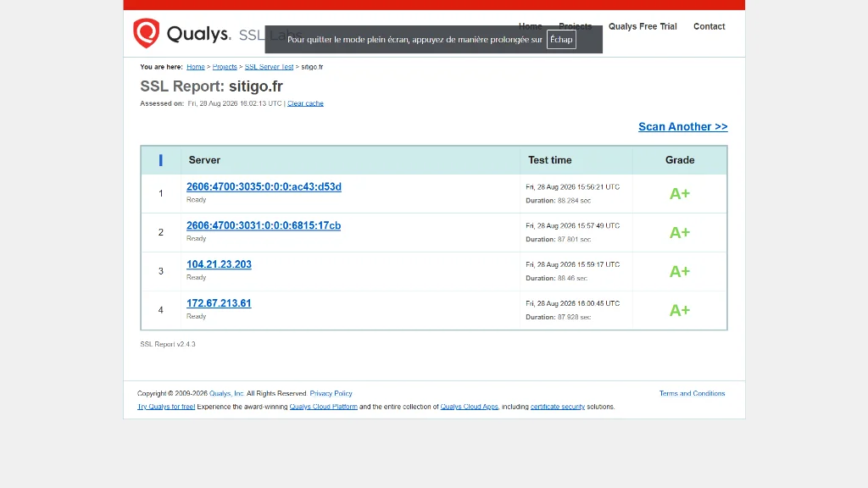
Task: Follow the SSL Server Test breadcrumb link
Action: [269, 66]
